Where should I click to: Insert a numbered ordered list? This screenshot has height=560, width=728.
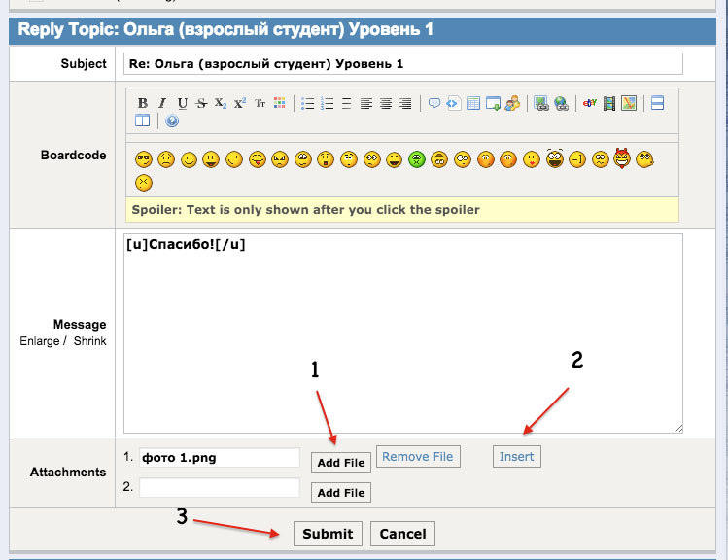[327, 103]
